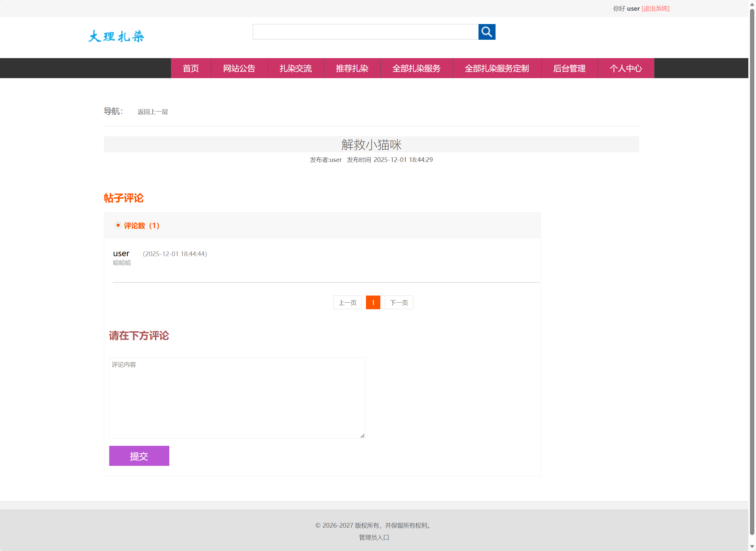
Task: Open the 全部扎染服务 services tab
Action: point(416,68)
